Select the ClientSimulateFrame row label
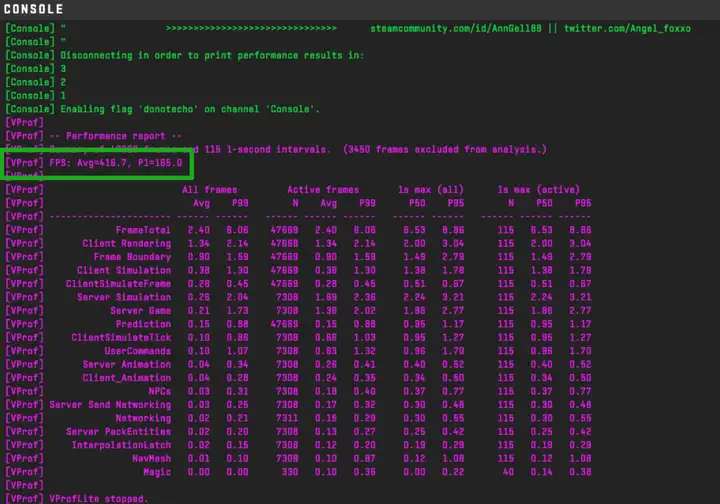Viewport: 720px width, 504px height. (x=118, y=284)
